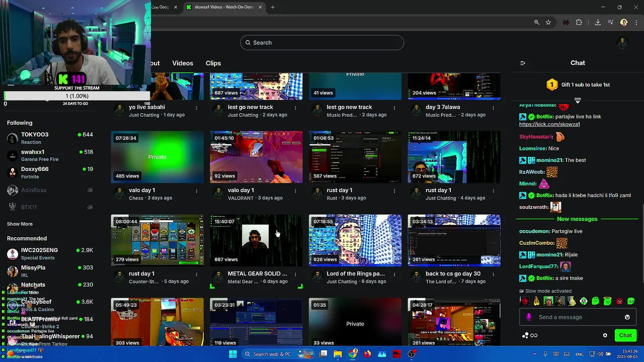Expand sidebar with Show More
644x362 pixels.
click(20, 224)
